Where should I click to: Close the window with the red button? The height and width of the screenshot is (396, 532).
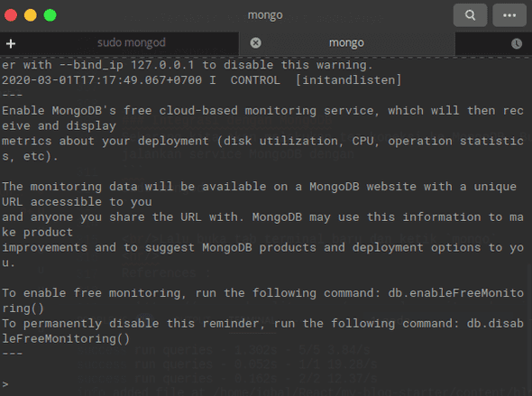(11, 15)
